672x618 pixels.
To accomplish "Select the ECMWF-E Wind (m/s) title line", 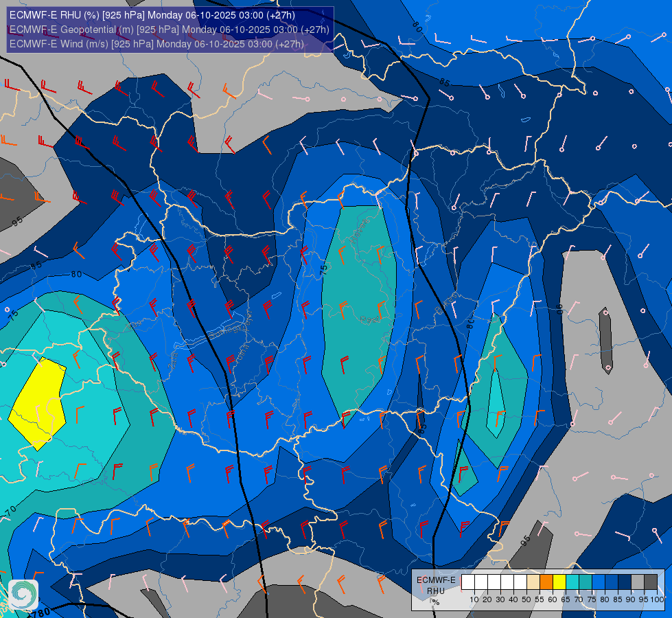I will (157, 44).
